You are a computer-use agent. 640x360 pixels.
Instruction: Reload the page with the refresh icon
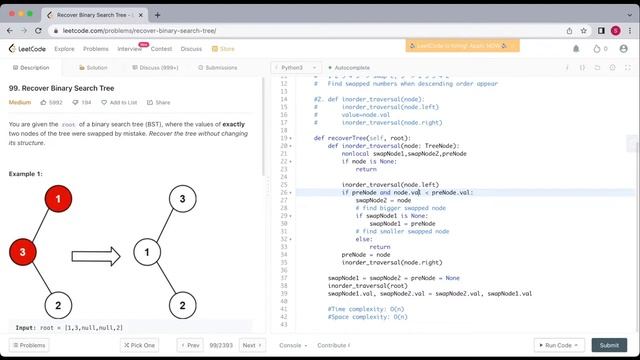point(38,31)
